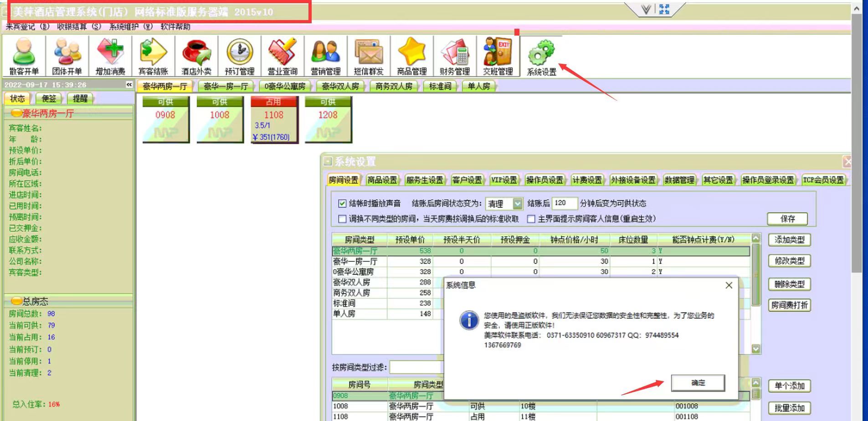Click the 财务管理 finance management icon
This screenshot has height=421, width=868.
click(x=455, y=56)
